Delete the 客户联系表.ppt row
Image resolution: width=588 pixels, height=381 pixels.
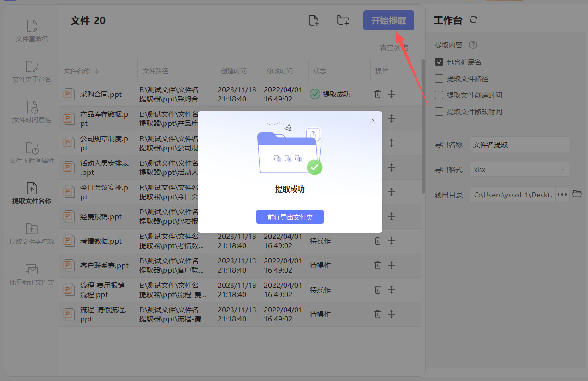click(x=378, y=265)
